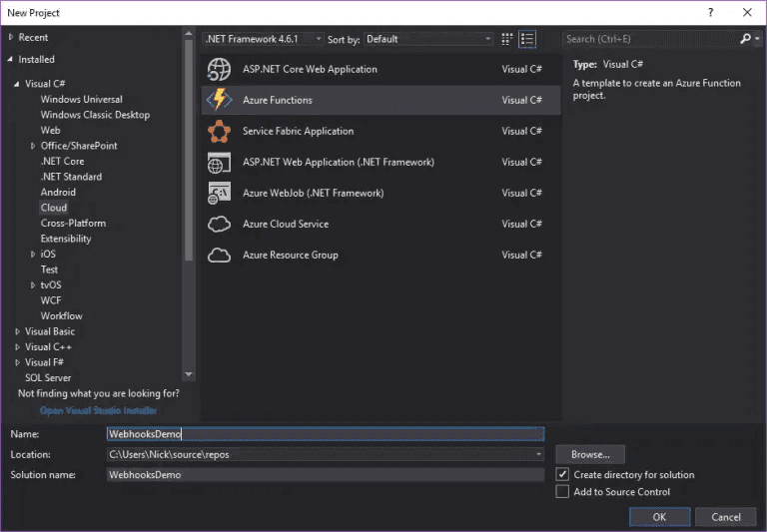The image size is (767, 532).
Task: Click the search magnifier icon
Action: pos(745,39)
